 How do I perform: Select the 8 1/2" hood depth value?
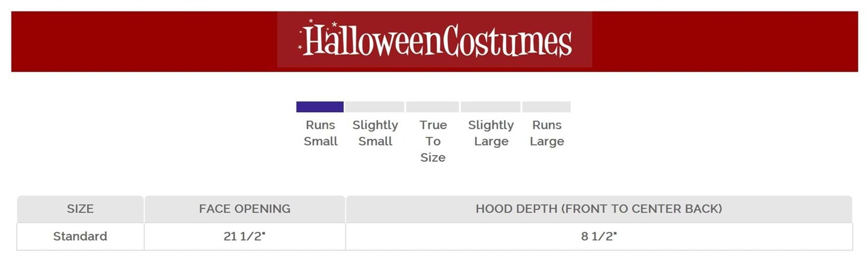tap(599, 236)
